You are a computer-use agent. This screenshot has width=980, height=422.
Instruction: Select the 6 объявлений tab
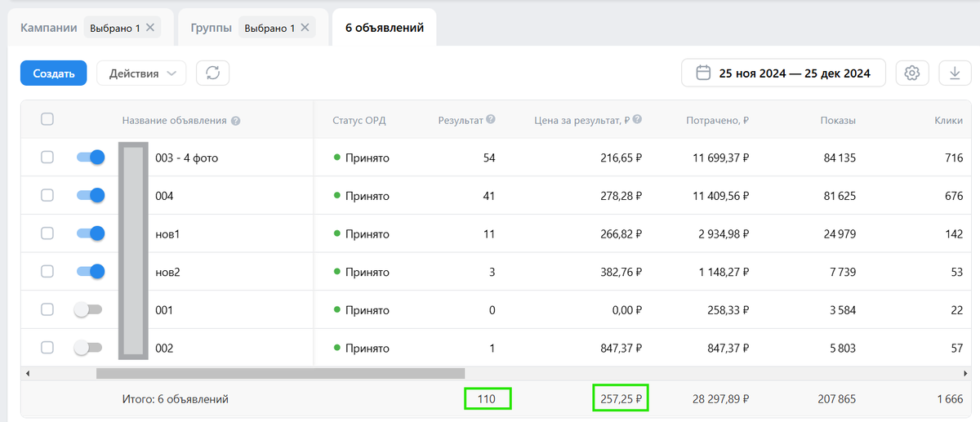[x=384, y=28]
